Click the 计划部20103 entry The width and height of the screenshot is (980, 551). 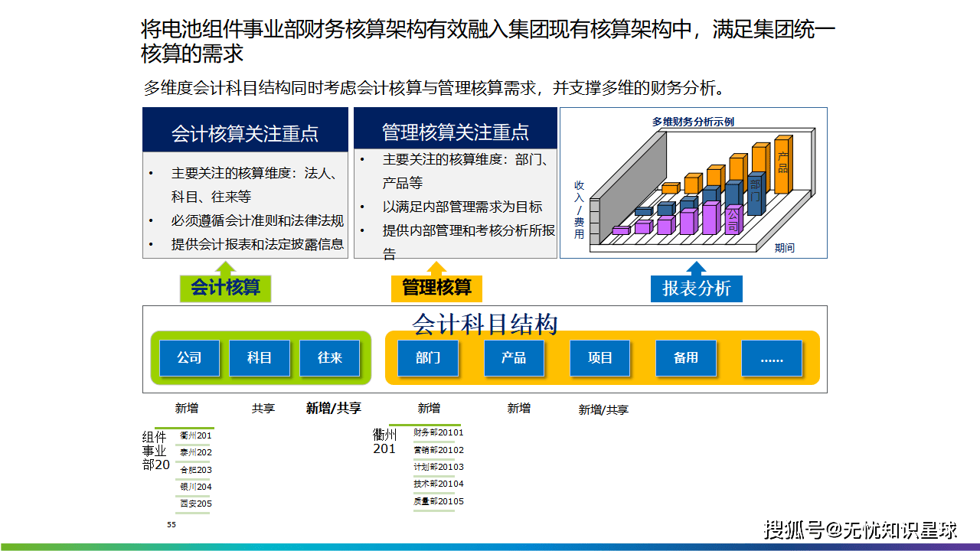tap(438, 467)
